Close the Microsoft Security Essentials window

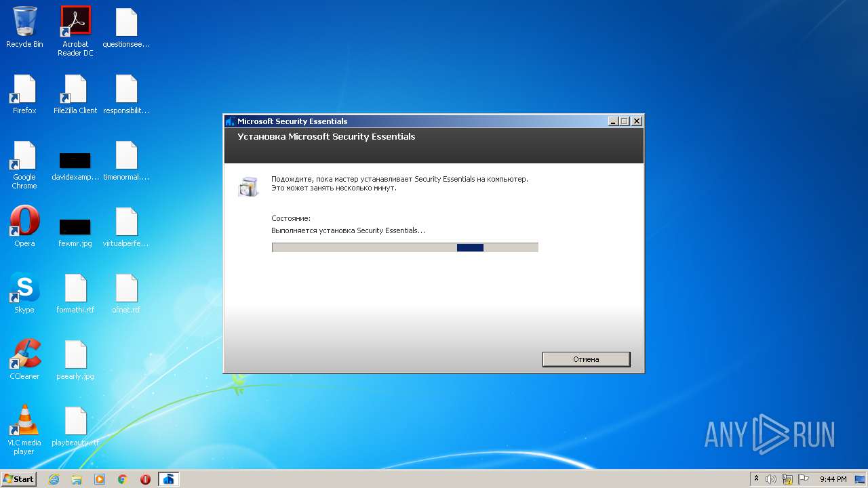point(636,121)
